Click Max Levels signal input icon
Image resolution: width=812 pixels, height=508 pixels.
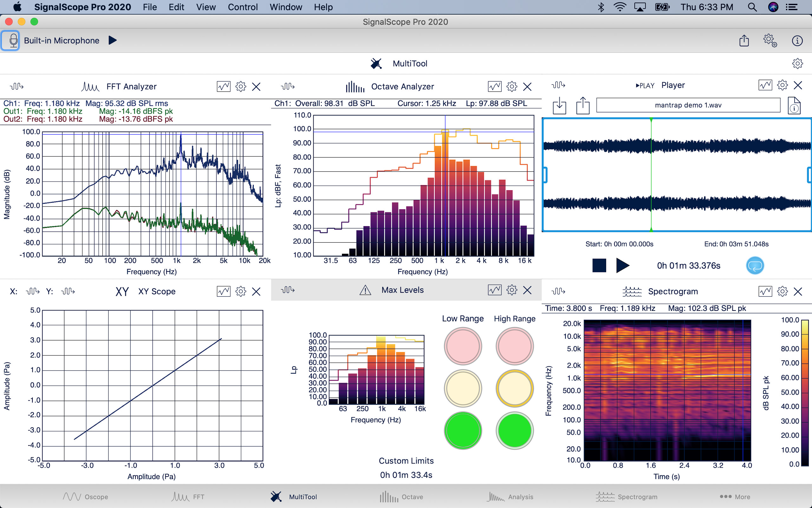pos(288,290)
